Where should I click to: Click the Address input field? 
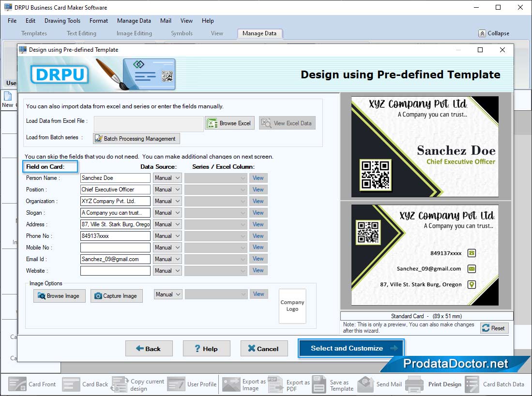115,224
